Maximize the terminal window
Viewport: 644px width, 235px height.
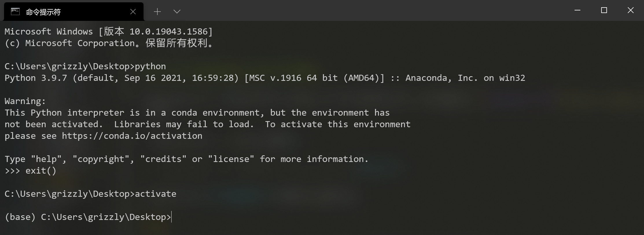604,10
